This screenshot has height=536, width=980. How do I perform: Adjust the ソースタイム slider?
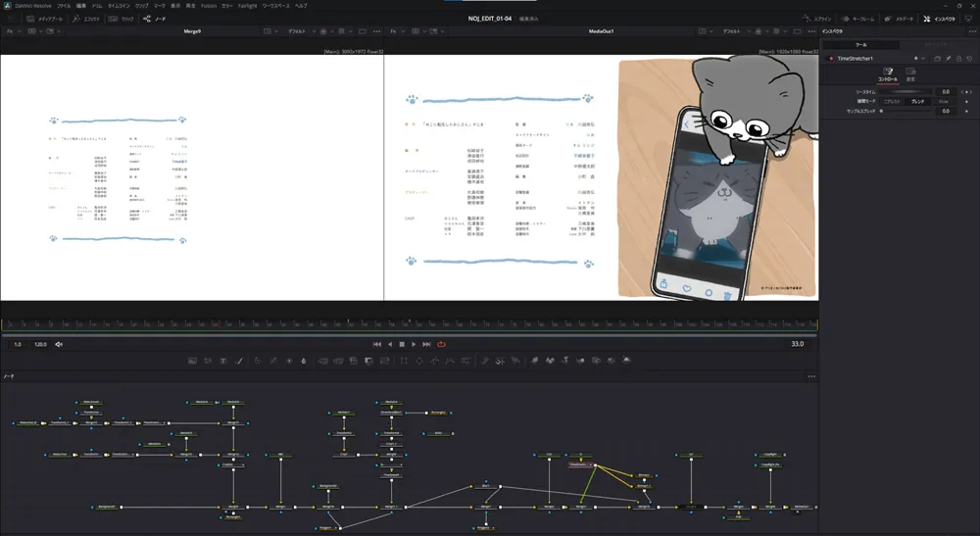click(905, 92)
